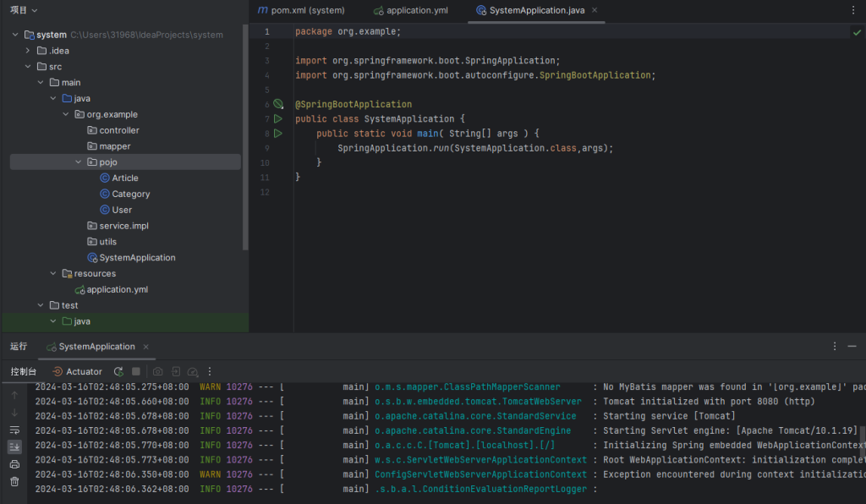Open the run toolbar more options menu

coord(211,371)
